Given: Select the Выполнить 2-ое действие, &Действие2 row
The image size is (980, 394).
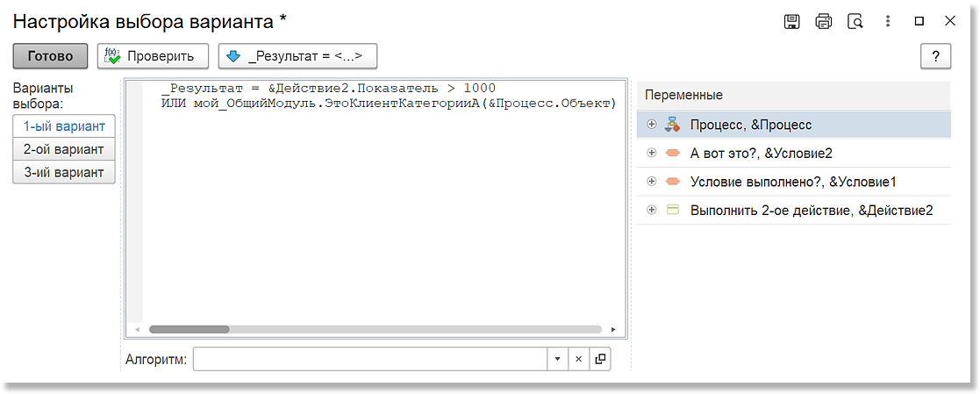Looking at the screenshot, I should pyautogui.click(x=794, y=210).
